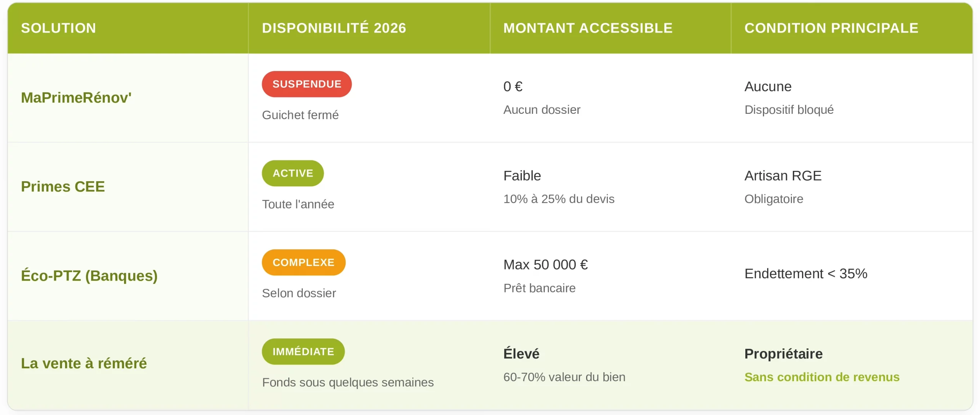Select the Fonds sous quelques semaines text
This screenshot has width=980, height=415.
348,382
